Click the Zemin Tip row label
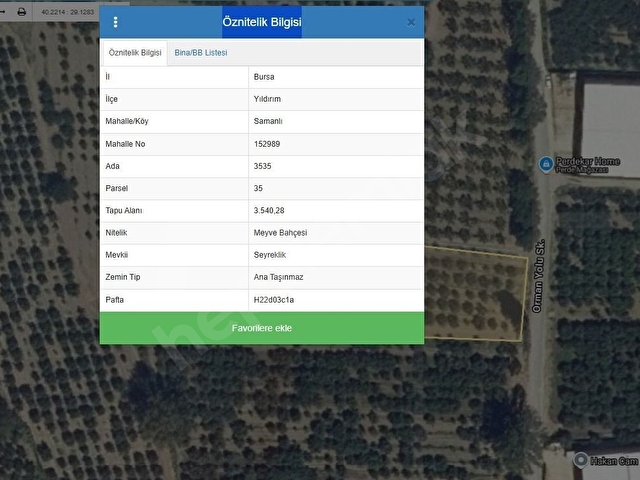640x480 pixels. (122, 277)
